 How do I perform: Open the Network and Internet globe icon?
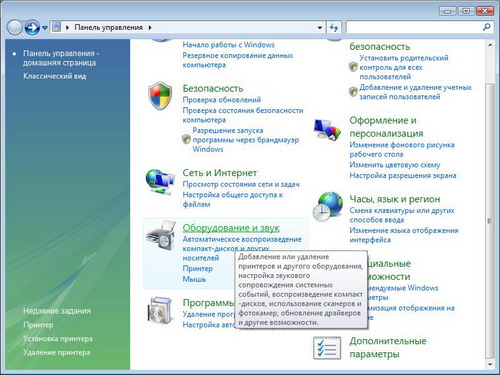tap(160, 182)
